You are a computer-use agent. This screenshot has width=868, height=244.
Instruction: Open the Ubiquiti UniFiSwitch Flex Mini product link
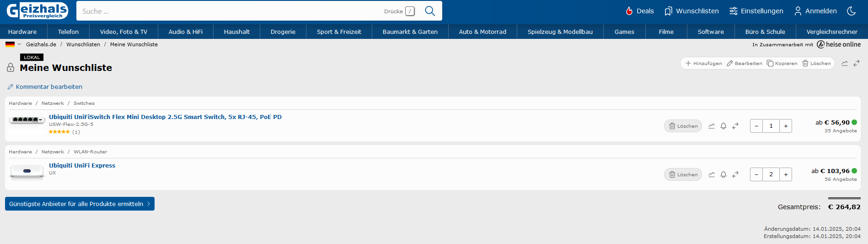point(165,117)
